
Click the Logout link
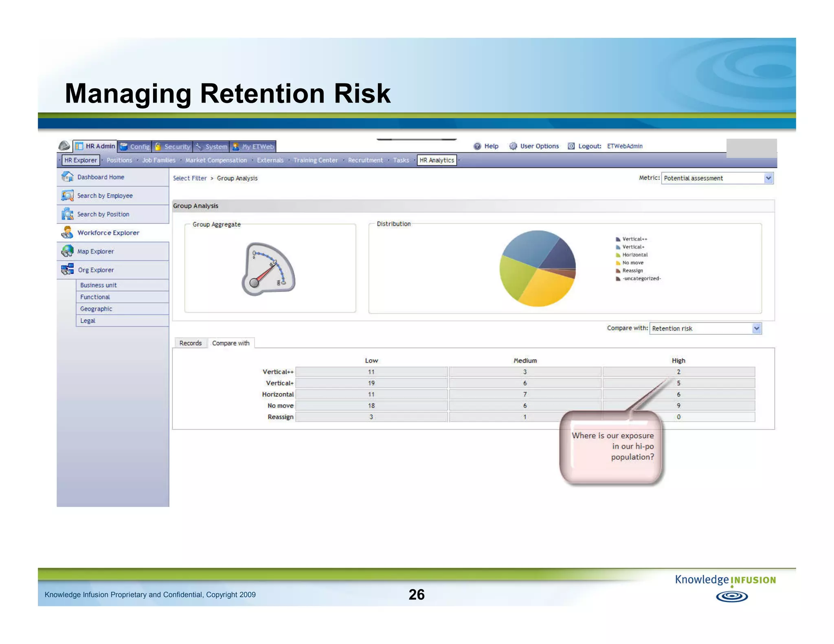click(x=589, y=146)
